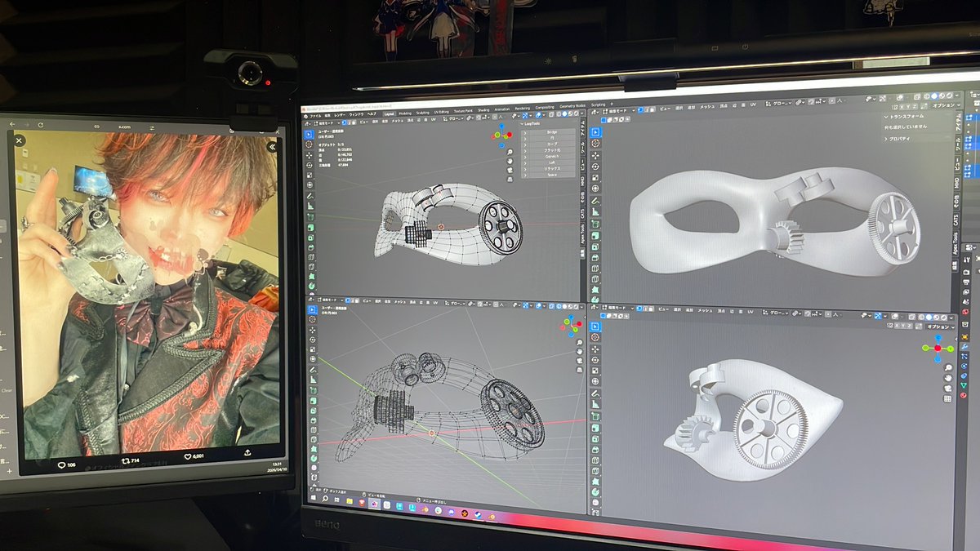
Task: Expand the Gstretch options arrow in LoopTools
Action: point(525,157)
